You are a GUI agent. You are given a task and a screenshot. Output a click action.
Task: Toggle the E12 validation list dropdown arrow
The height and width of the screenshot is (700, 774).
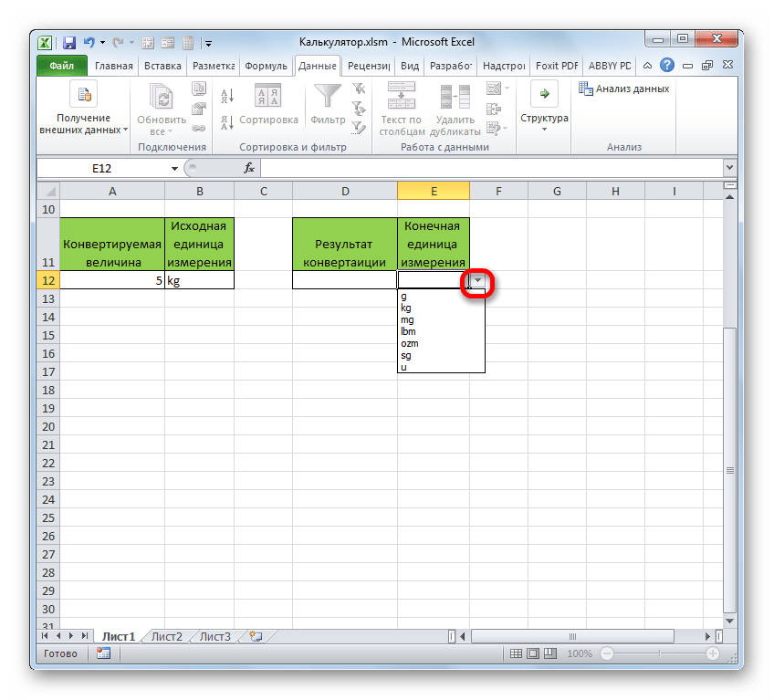[476, 280]
